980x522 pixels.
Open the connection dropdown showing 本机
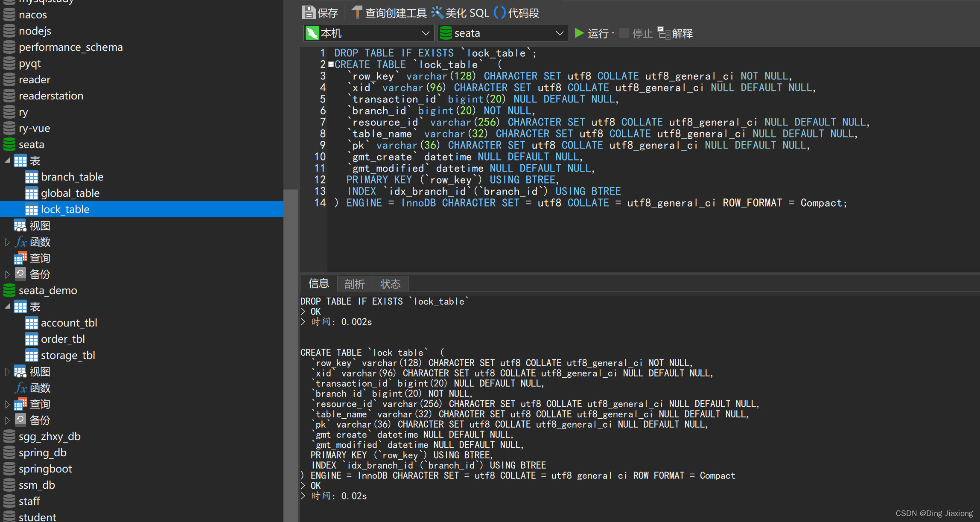pos(369,33)
